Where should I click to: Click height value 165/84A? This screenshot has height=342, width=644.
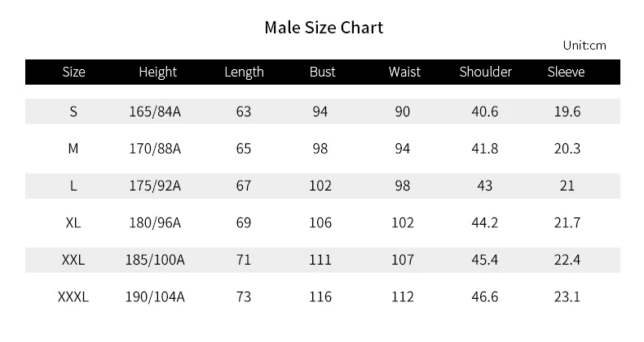point(155,112)
